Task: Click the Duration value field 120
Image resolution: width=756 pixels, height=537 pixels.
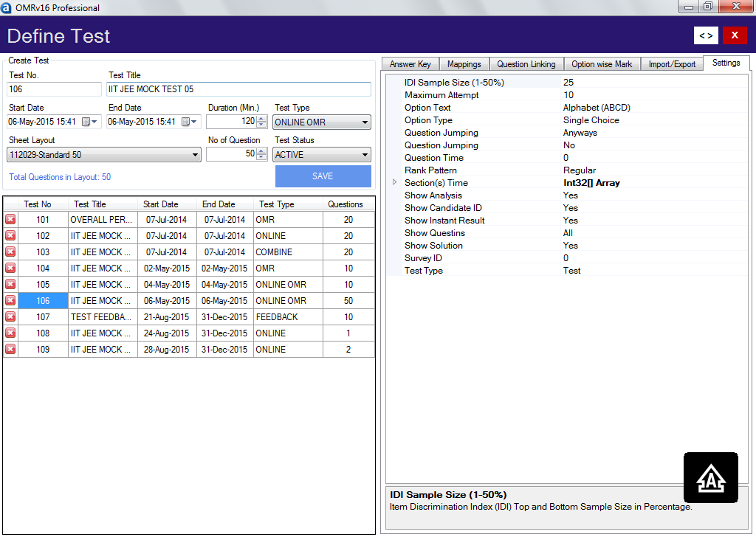Action: (231, 122)
